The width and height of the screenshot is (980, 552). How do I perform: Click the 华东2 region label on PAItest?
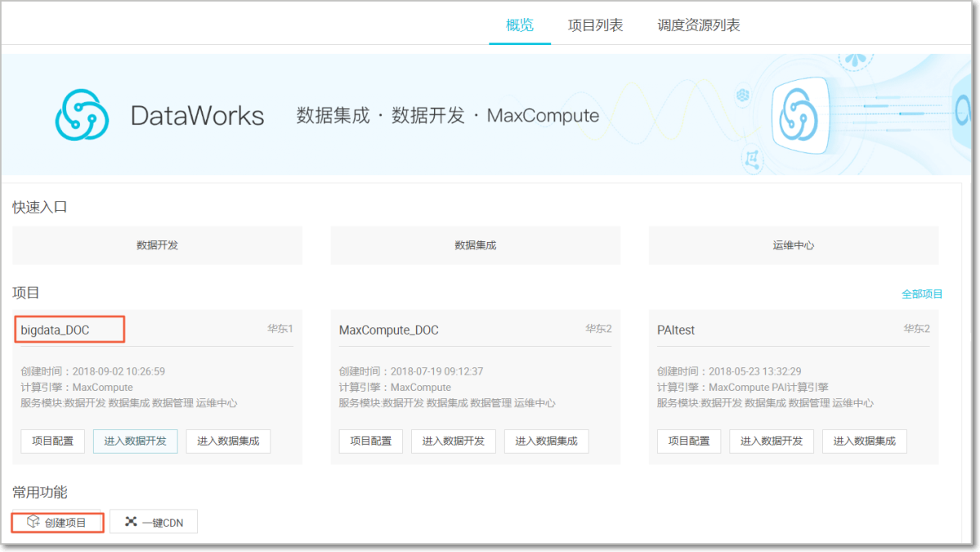[916, 329]
